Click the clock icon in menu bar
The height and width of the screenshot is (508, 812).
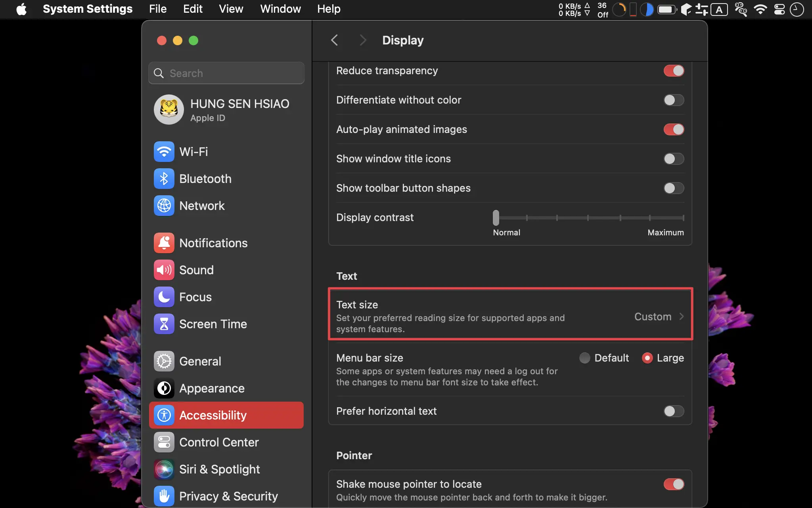click(797, 9)
